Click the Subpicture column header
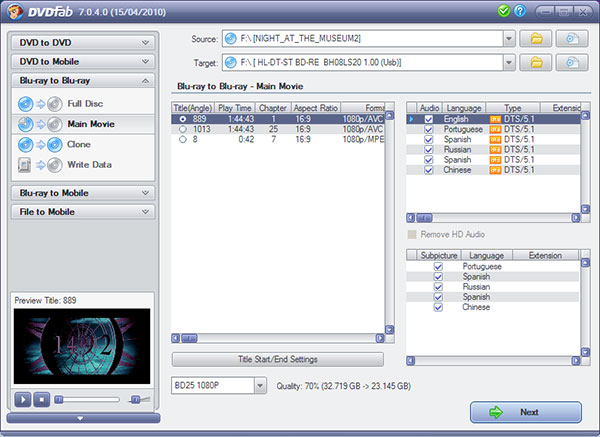This screenshot has height=437, width=600. 439,255
